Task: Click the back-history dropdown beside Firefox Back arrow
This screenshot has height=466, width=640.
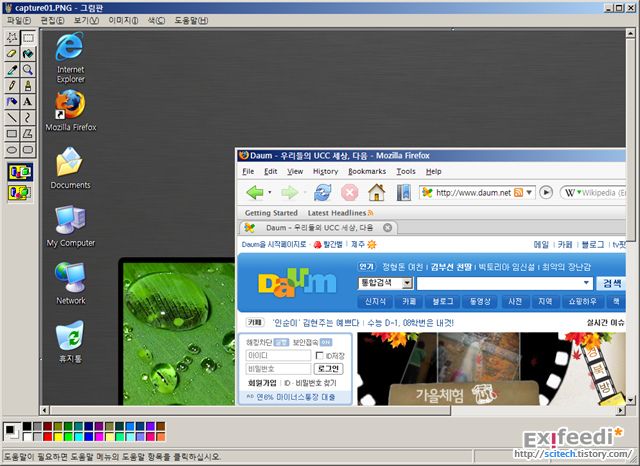Action: tap(269, 192)
